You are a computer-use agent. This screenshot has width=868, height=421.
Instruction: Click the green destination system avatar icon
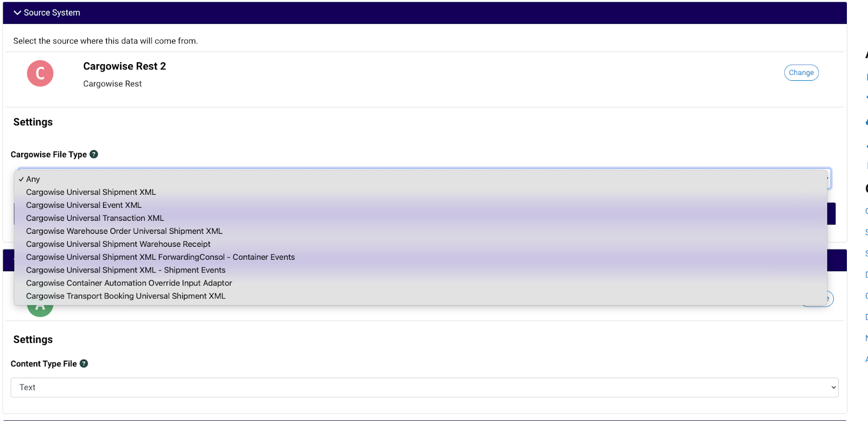coord(40,310)
